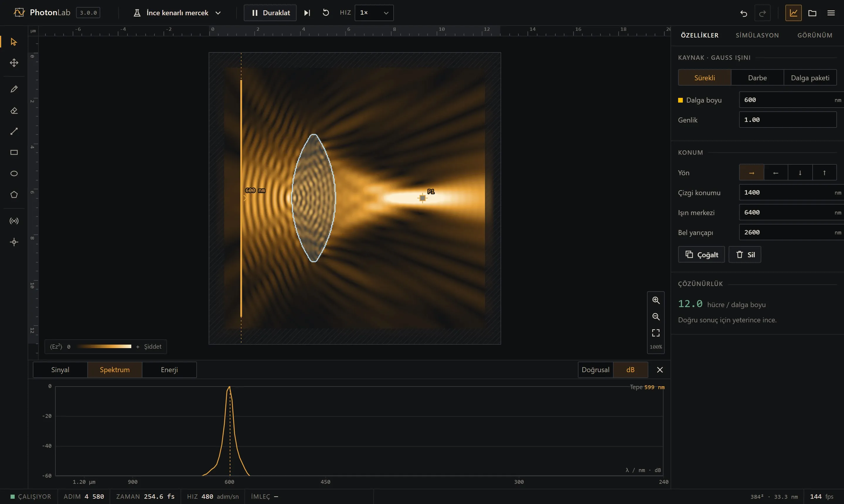Screen dimensions: 844x504
Task: Click the ÇALIŞIYOR status indicator
Action: point(31,497)
